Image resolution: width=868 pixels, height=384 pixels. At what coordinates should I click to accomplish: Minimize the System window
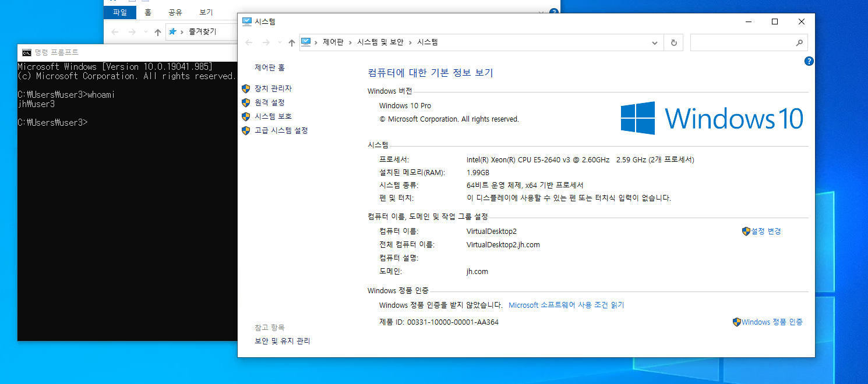coord(748,22)
